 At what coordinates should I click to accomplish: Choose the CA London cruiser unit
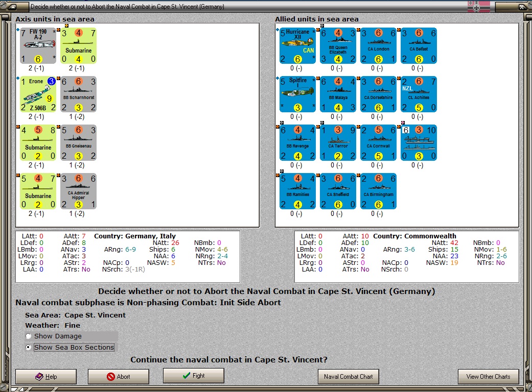point(378,46)
